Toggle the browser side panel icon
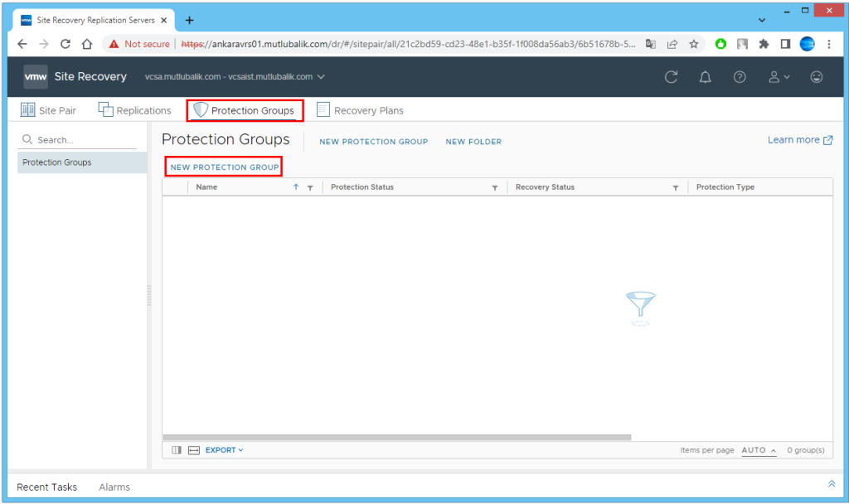The width and height of the screenshot is (849, 504). click(x=785, y=44)
